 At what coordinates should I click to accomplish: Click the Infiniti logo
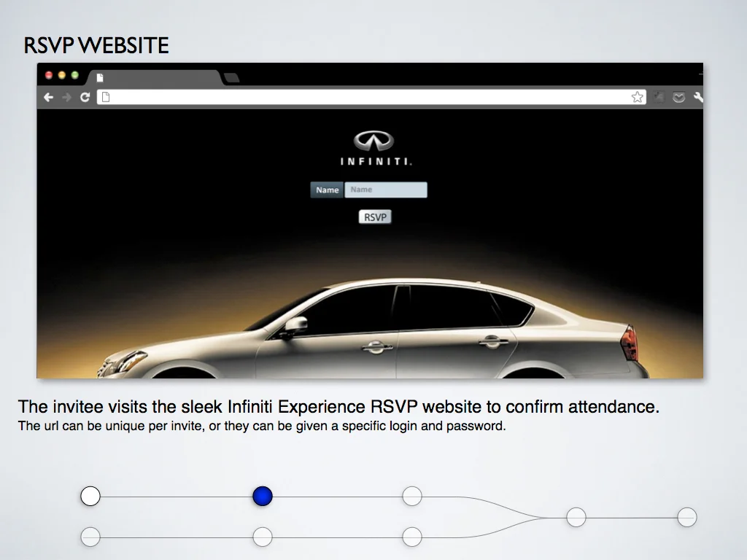coord(375,148)
